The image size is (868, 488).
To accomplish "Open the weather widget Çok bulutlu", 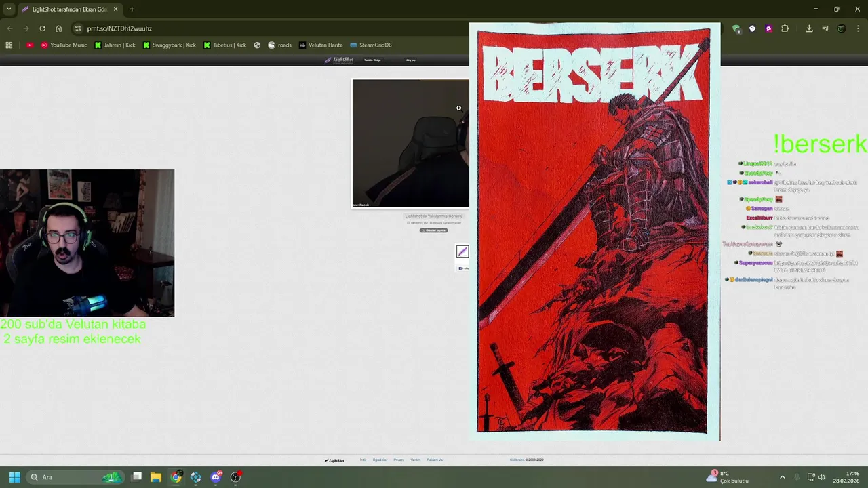I will pyautogui.click(x=727, y=477).
